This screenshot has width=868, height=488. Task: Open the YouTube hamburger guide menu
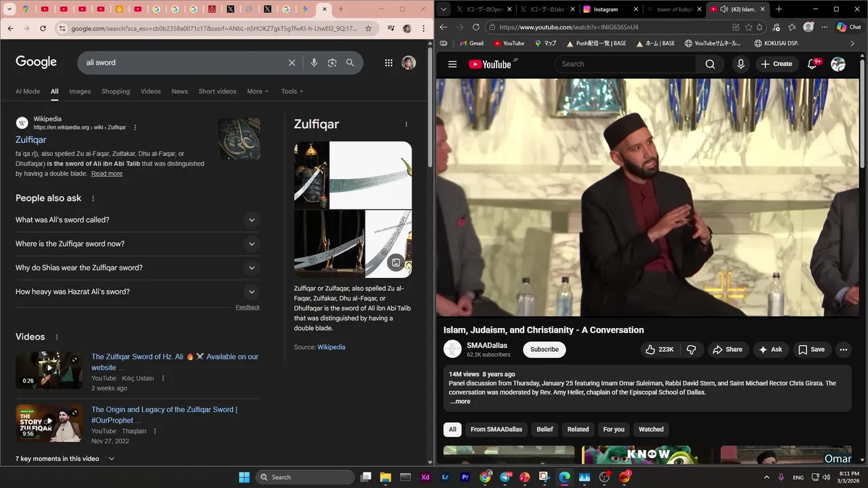click(452, 64)
